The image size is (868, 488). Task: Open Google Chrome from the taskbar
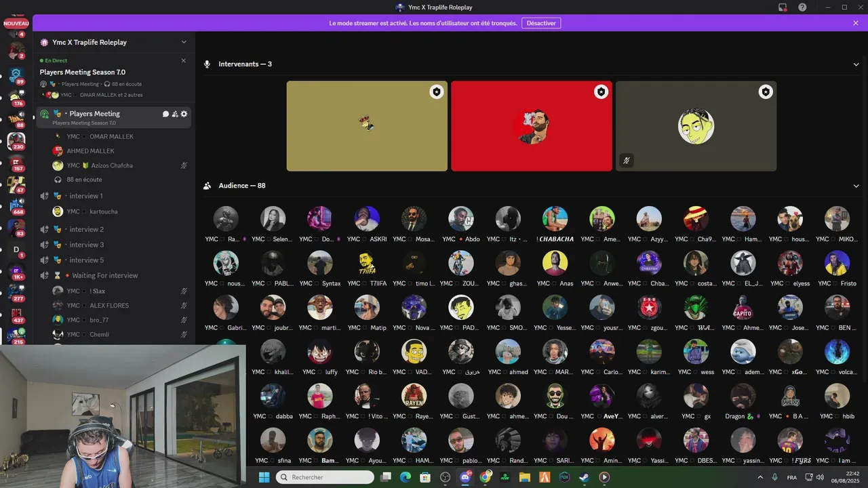coord(486,477)
